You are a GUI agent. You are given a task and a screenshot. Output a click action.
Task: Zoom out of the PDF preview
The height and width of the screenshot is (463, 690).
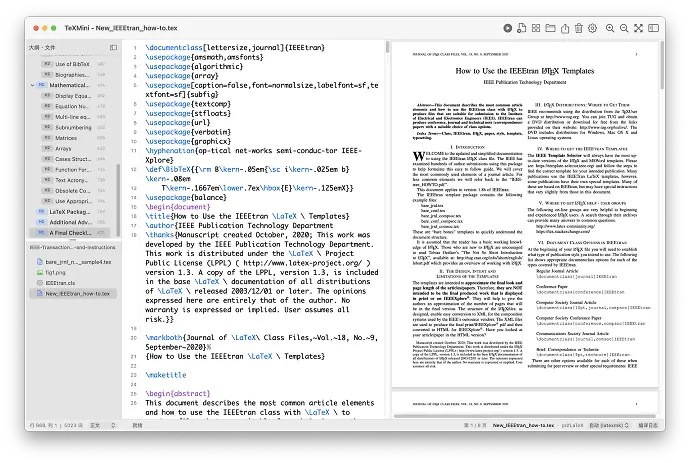point(624,28)
